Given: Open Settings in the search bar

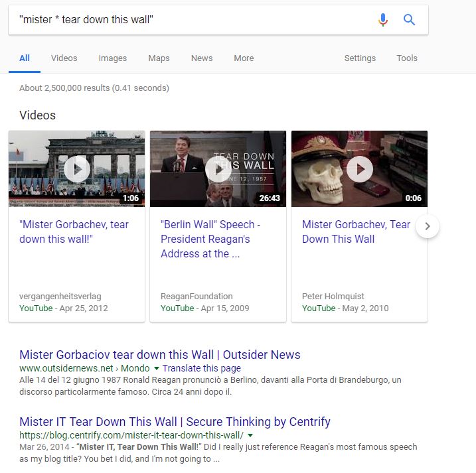Looking at the screenshot, I should pyautogui.click(x=360, y=58).
